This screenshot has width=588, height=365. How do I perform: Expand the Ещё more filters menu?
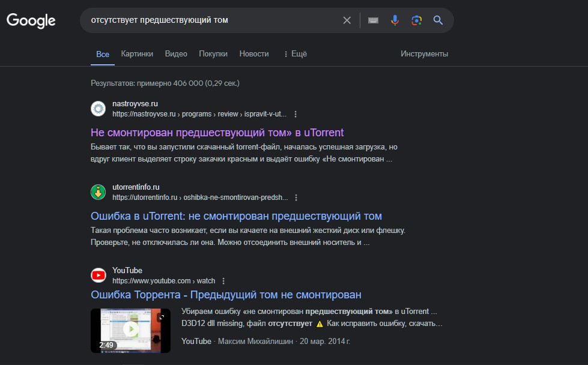click(295, 54)
